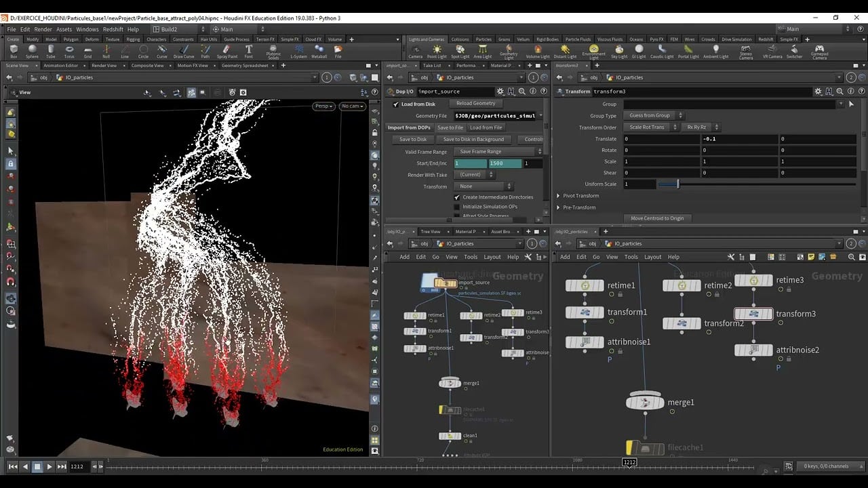This screenshot has width=868, height=488.
Task: Select the Spray Paint shelf tool
Action: [x=226, y=50]
